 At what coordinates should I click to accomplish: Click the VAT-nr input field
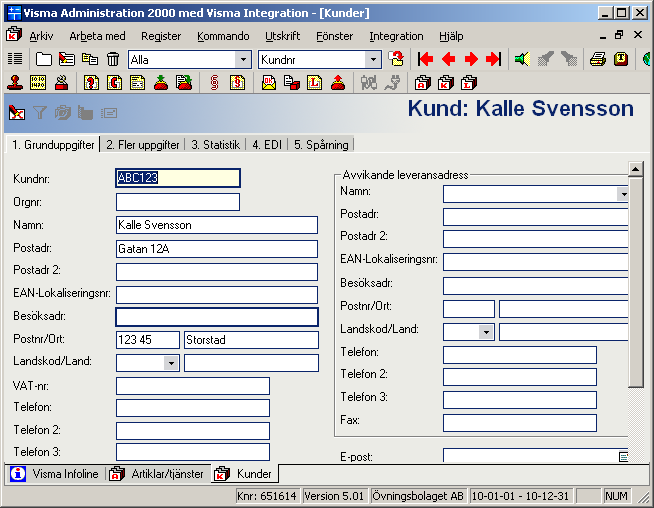(193, 386)
